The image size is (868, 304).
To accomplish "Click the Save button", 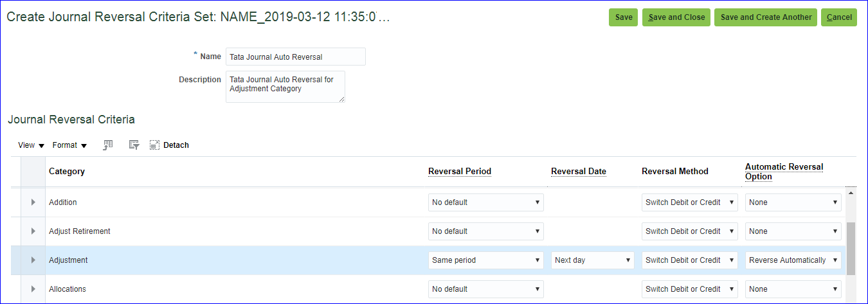I will click(623, 17).
